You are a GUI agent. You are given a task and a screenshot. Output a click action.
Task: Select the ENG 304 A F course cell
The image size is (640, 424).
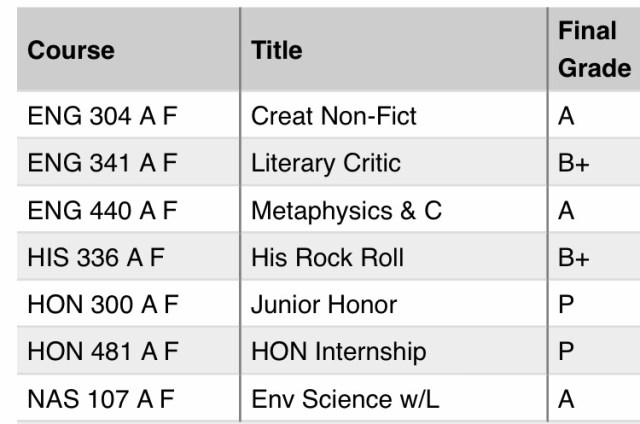(x=102, y=116)
